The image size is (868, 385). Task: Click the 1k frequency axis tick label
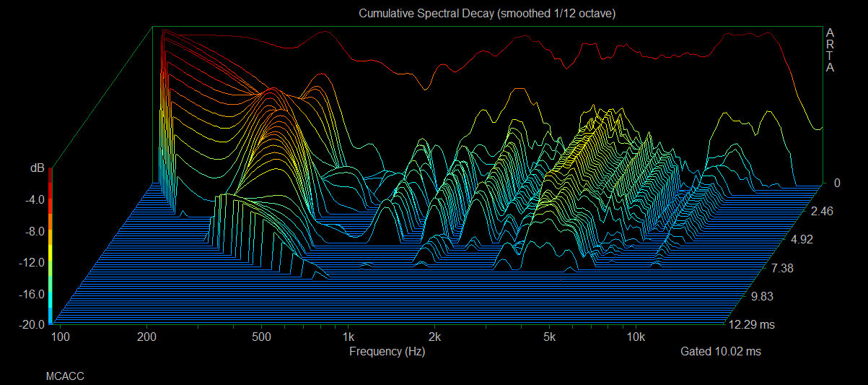click(348, 337)
